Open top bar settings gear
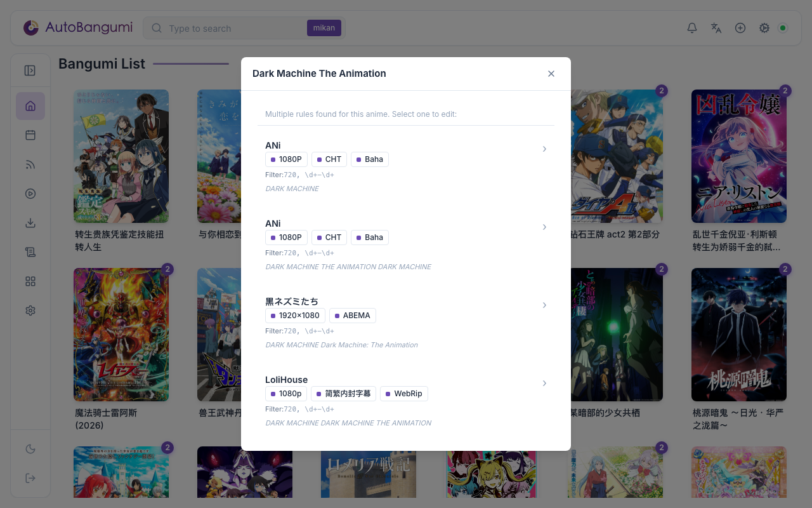 [x=764, y=28]
